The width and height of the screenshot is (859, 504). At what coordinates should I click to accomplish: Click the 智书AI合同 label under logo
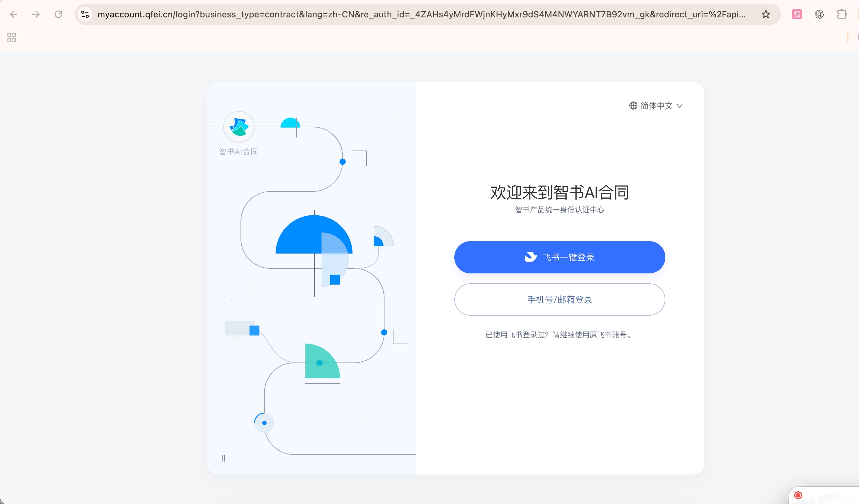tap(239, 152)
